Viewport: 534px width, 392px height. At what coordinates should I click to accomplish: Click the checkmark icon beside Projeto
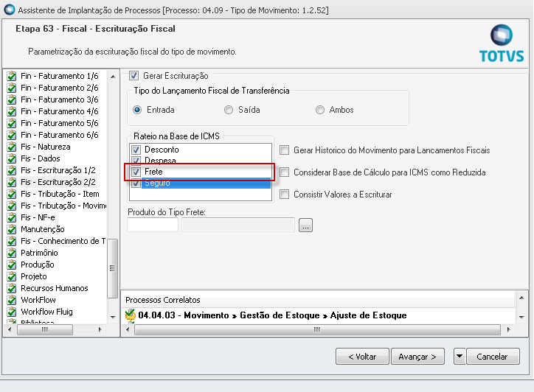click(12, 276)
